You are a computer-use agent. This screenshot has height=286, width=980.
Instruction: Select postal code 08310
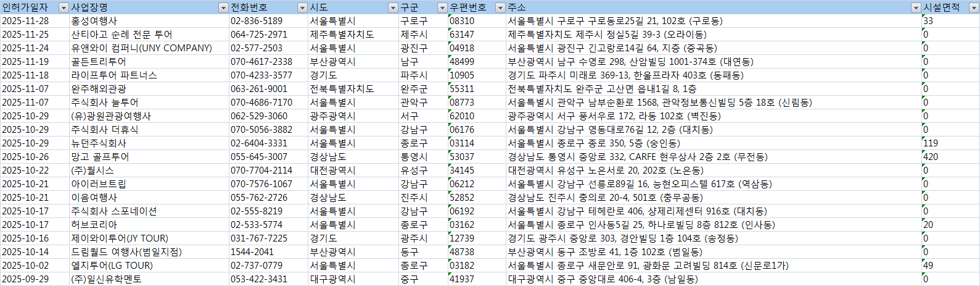click(477, 21)
